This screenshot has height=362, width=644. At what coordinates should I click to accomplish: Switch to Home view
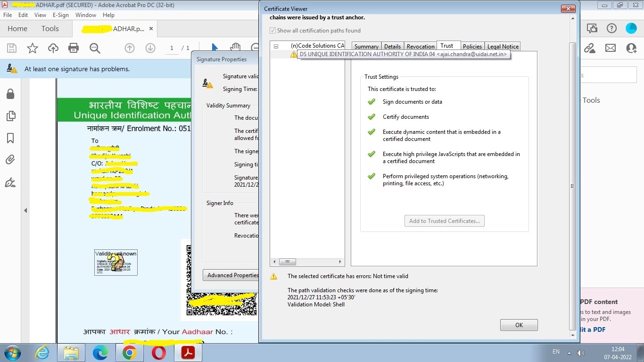pyautogui.click(x=17, y=29)
